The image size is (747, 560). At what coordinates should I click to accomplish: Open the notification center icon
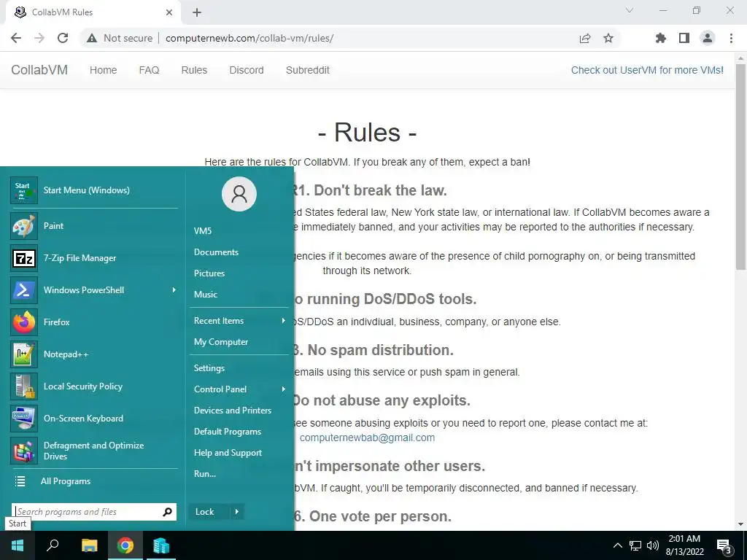click(724, 546)
